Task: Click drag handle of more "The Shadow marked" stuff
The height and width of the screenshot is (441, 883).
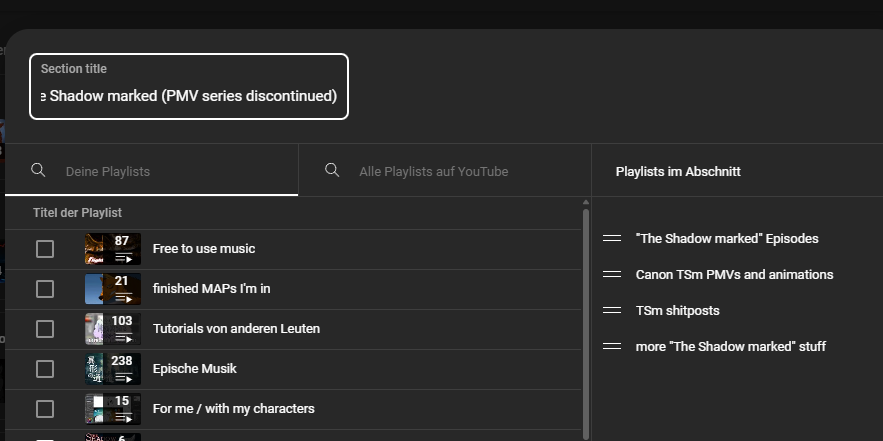Action: coord(612,347)
